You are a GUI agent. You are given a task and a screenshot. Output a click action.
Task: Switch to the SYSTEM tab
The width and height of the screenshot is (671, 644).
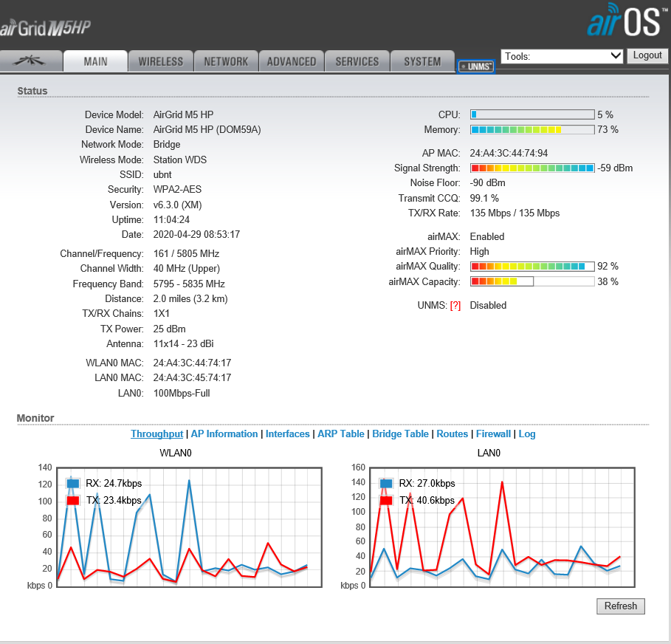tap(422, 61)
